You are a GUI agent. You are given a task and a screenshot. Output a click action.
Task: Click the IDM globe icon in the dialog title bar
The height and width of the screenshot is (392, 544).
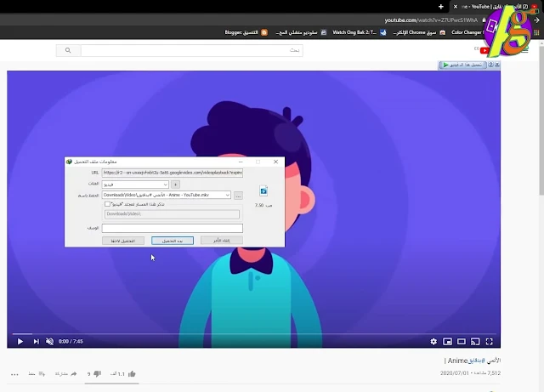click(x=69, y=162)
